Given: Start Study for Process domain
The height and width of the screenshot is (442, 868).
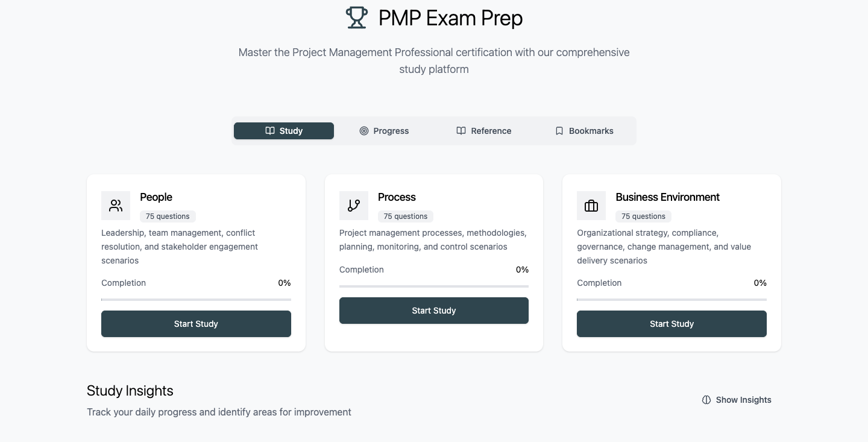Looking at the screenshot, I should 434,311.
